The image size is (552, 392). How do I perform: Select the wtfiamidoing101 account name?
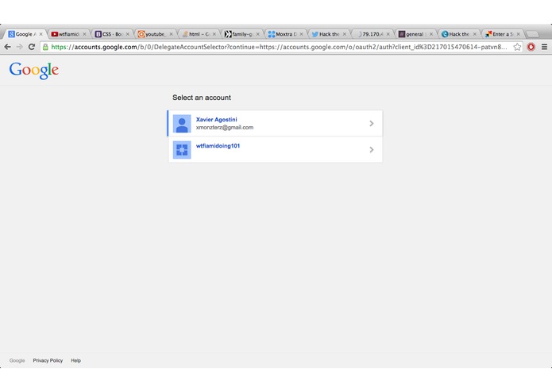(x=218, y=146)
